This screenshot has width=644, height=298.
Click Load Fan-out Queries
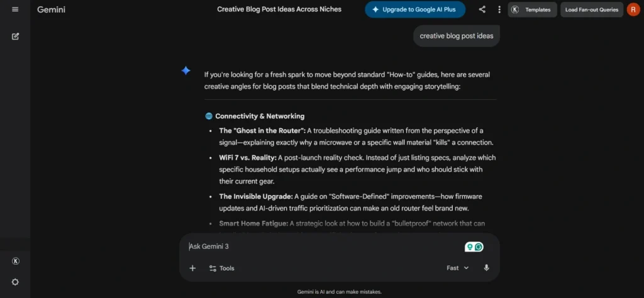(x=591, y=9)
